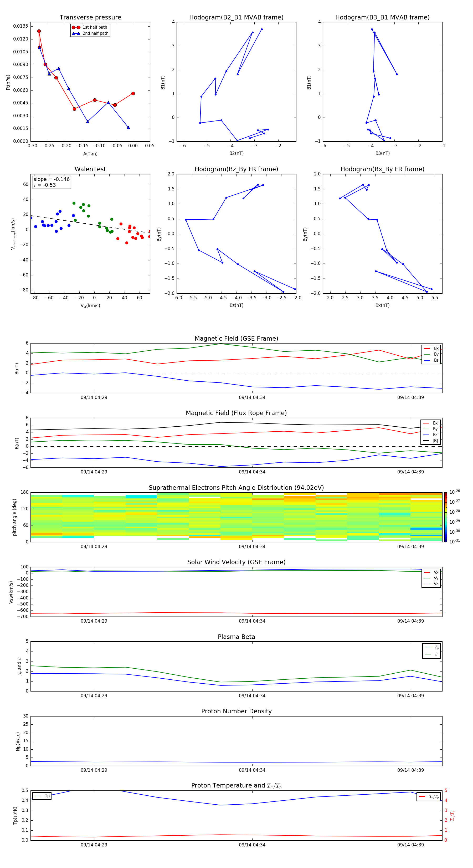The width and height of the screenshot is (473, 868).
Task: Click the "Proton Number Density" title
Action: [236, 711]
